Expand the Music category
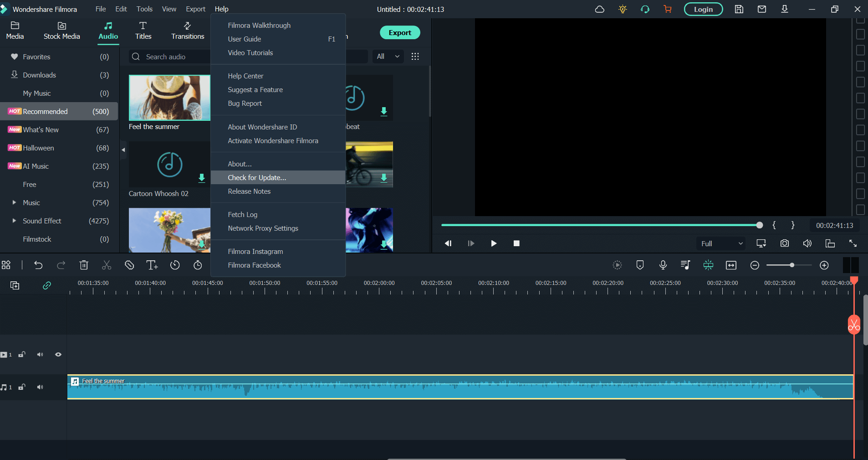868x460 pixels. click(14, 202)
